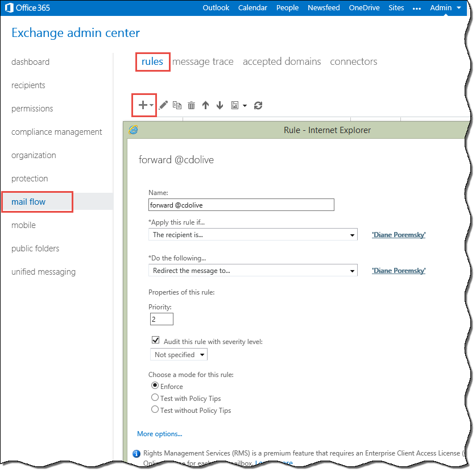Switch to the message trace tab
This screenshot has height=472, width=476.
click(x=202, y=61)
